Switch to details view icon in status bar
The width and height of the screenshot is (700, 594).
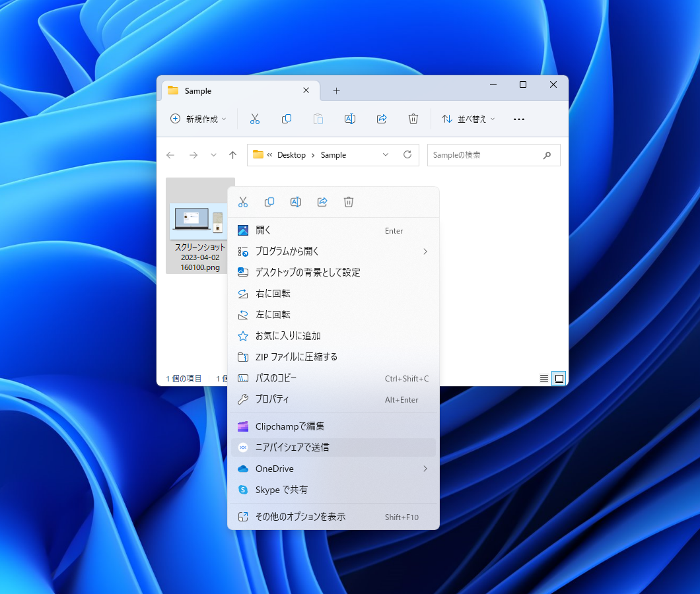[x=543, y=378]
